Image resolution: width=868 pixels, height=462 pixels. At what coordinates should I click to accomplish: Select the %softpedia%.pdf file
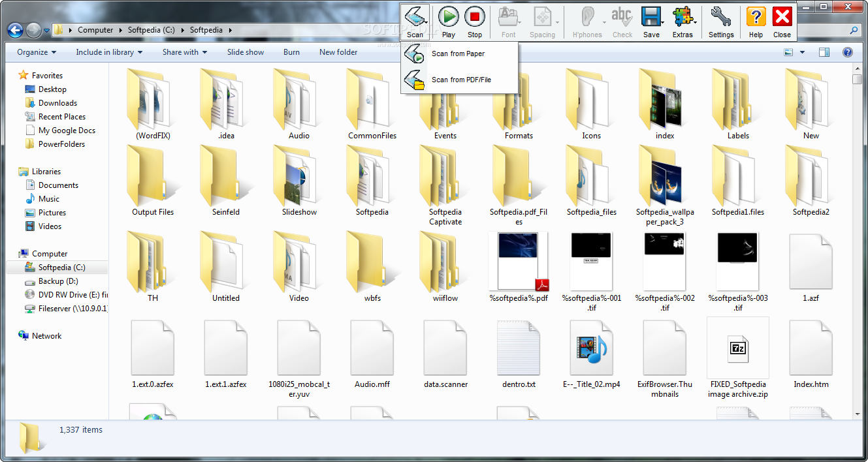519,267
